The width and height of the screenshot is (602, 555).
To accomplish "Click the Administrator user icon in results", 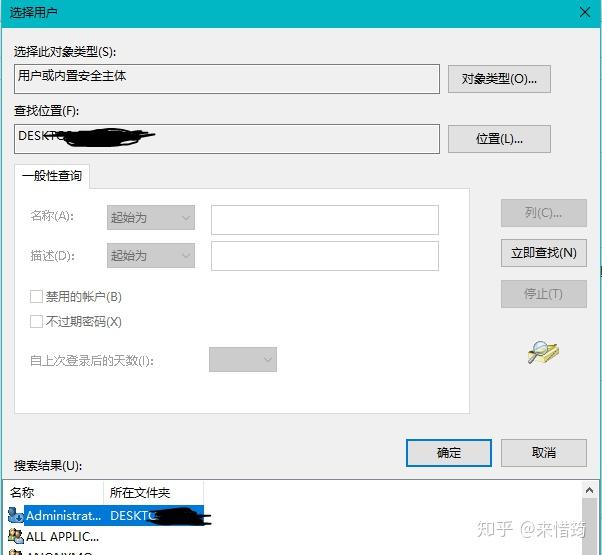I will tap(16, 516).
